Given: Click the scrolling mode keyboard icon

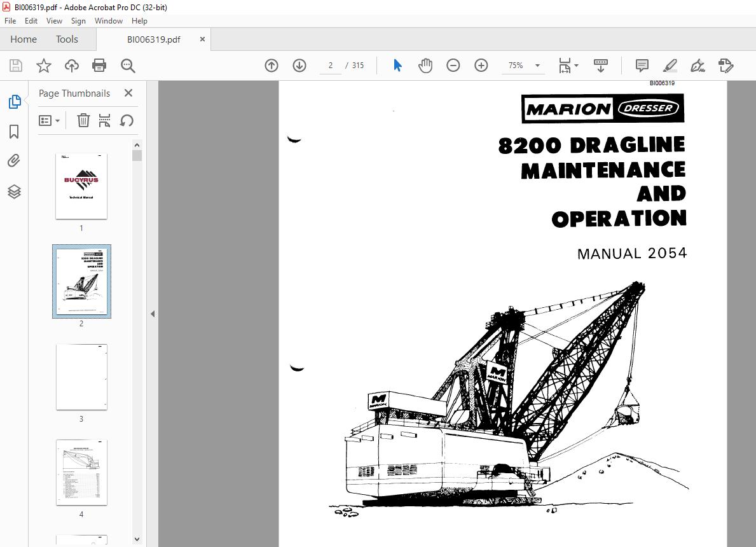Looking at the screenshot, I should point(601,66).
